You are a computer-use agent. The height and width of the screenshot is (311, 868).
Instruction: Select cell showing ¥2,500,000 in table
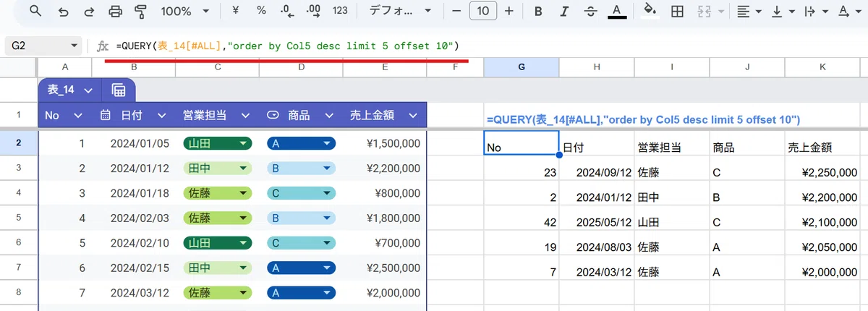[x=385, y=268]
